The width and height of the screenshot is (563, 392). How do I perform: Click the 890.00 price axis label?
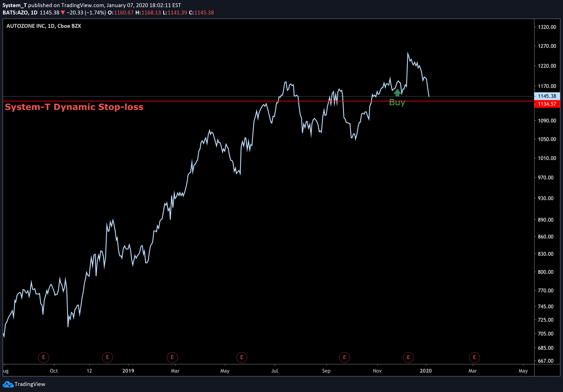click(x=546, y=220)
